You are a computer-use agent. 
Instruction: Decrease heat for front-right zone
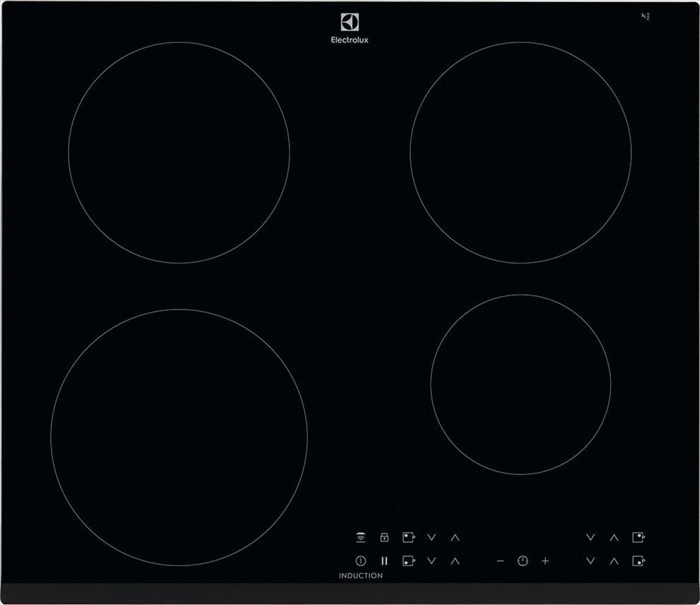click(590, 561)
